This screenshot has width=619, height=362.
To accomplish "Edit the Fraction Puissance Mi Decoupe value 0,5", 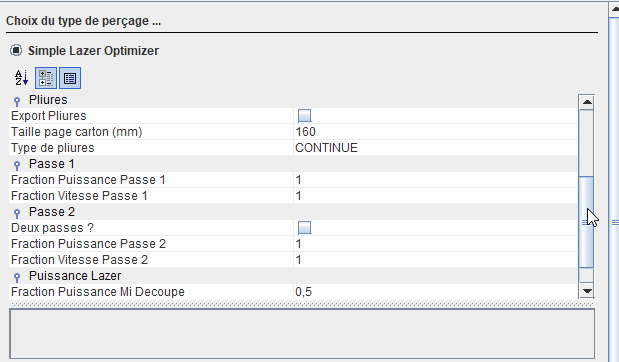I will 435,292.
